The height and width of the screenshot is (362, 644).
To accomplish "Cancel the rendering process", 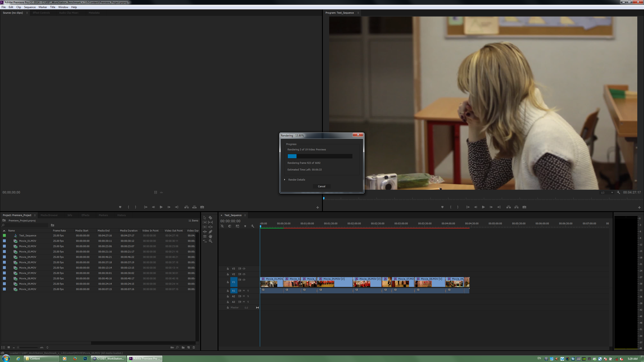I will tap(322, 186).
